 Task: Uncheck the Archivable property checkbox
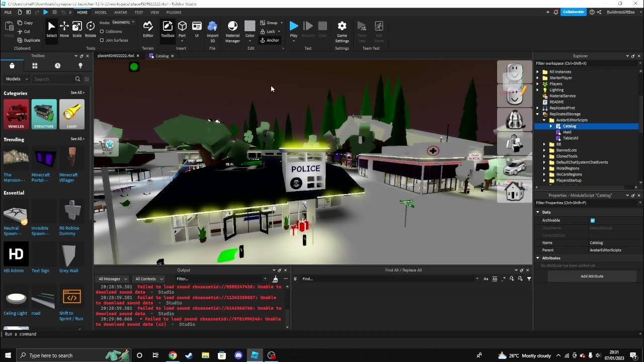click(x=592, y=221)
